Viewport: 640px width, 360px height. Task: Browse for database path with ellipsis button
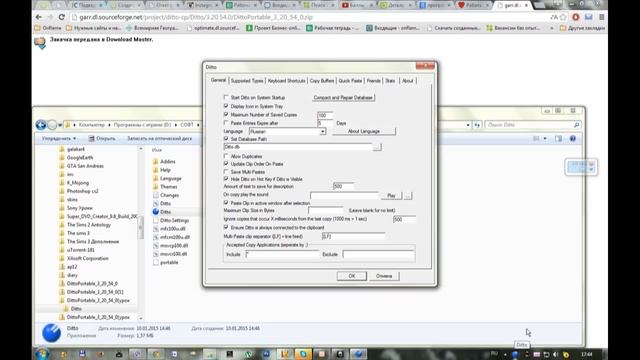point(377,147)
